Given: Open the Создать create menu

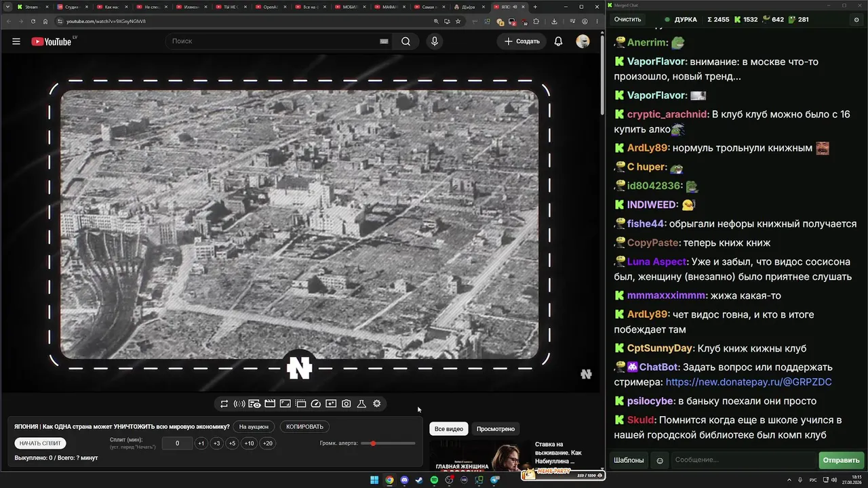Looking at the screenshot, I should point(522,41).
